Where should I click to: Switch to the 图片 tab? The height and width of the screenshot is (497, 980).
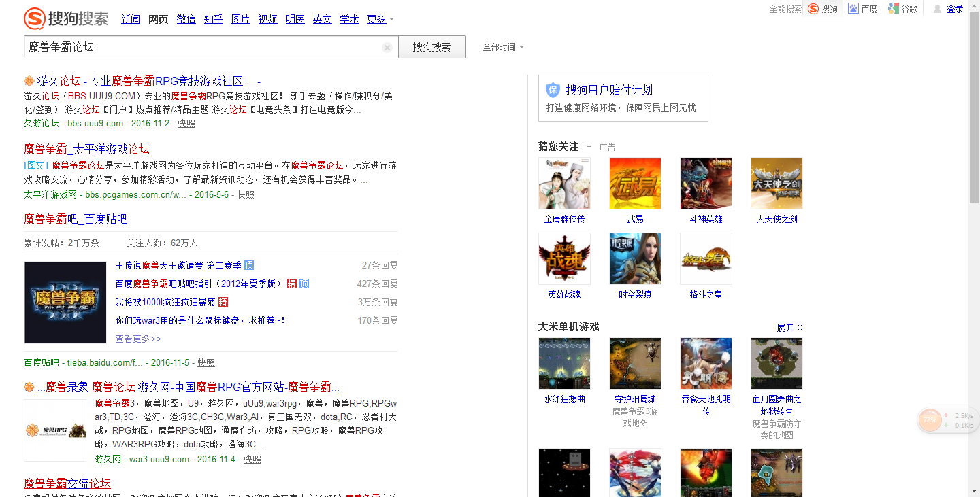point(240,19)
